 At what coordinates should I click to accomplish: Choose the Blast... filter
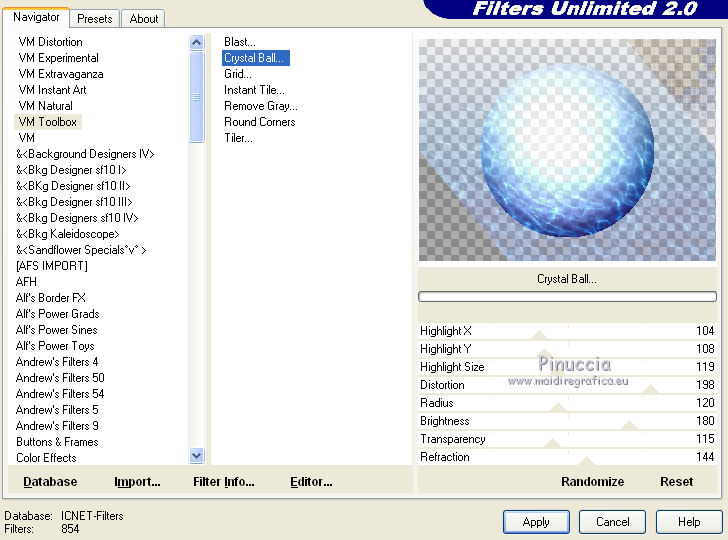[240, 42]
